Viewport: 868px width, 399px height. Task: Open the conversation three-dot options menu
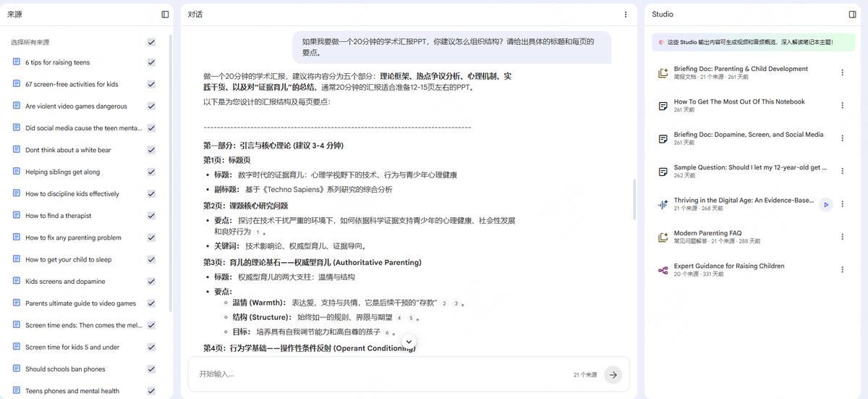pos(626,14)
